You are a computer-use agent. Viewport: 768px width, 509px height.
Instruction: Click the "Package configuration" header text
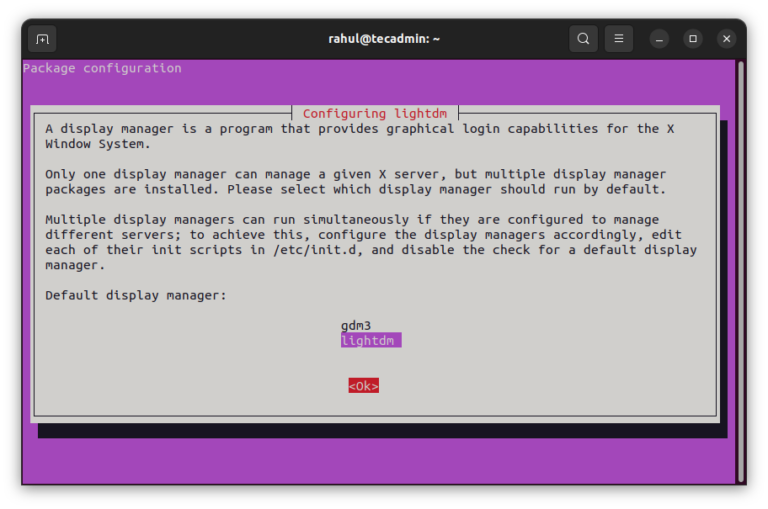(x=102, y=69)
